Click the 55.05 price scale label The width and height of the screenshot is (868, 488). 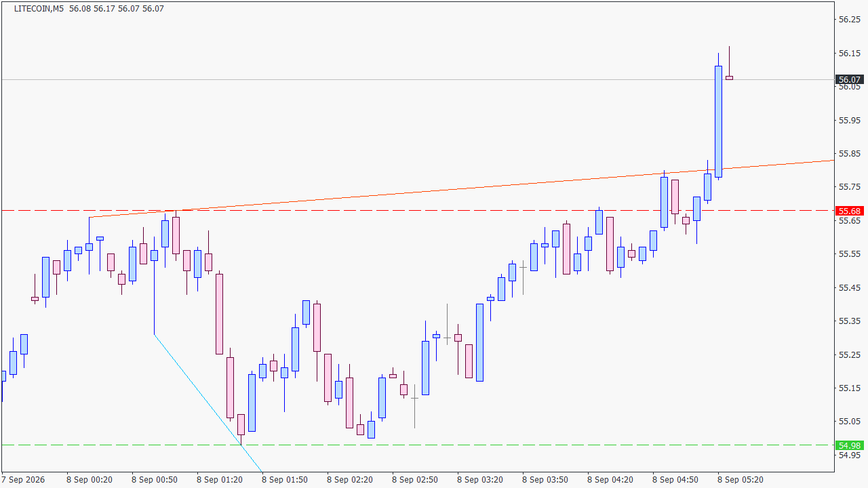pos(850,421)
